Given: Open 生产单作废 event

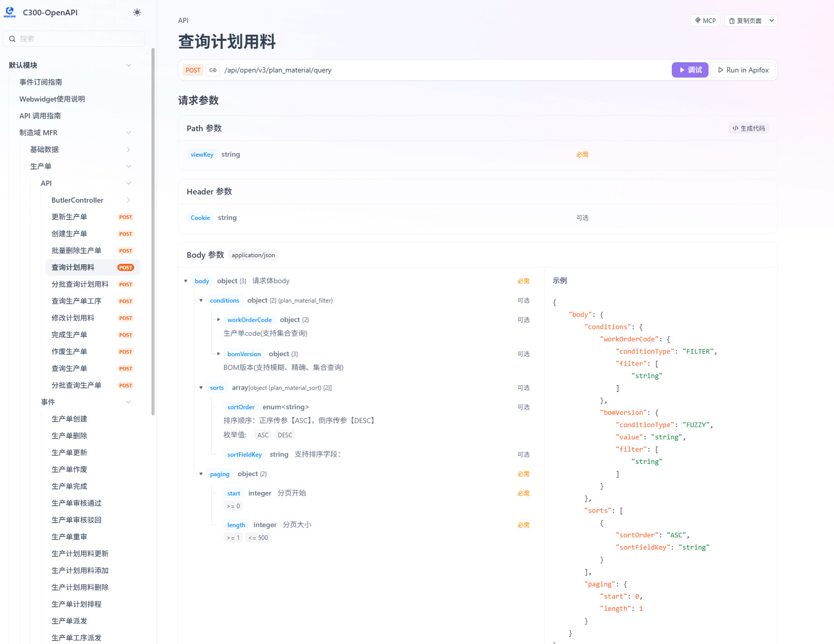Looking at the screenshot, I should pos(69,469).
